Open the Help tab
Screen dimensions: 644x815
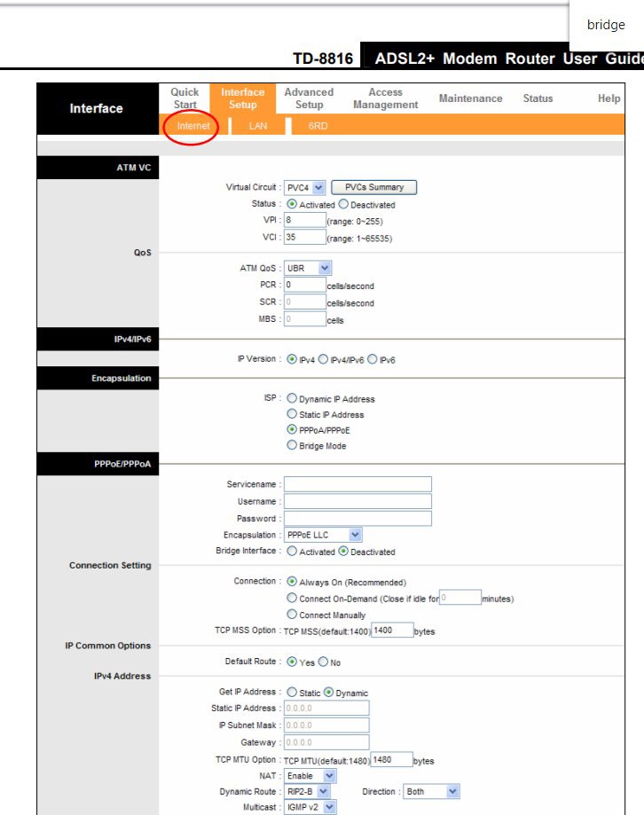pyautogui.click(x=609, y=98)
